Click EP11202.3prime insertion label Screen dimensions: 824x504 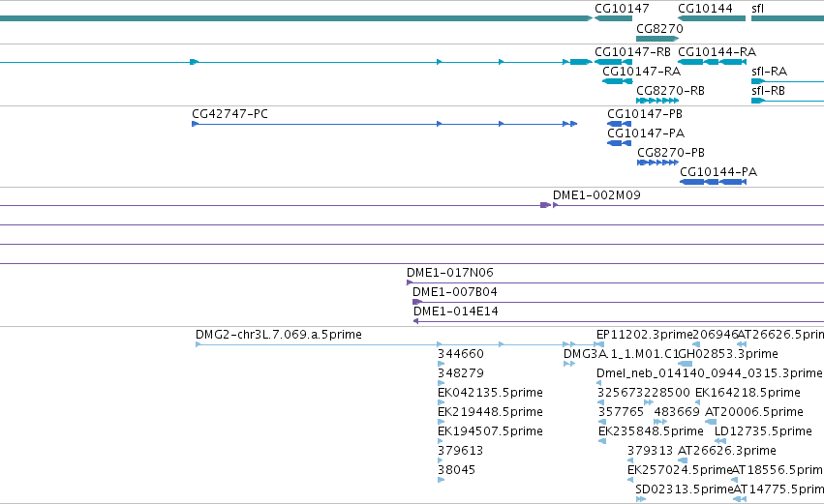(644, 335)
